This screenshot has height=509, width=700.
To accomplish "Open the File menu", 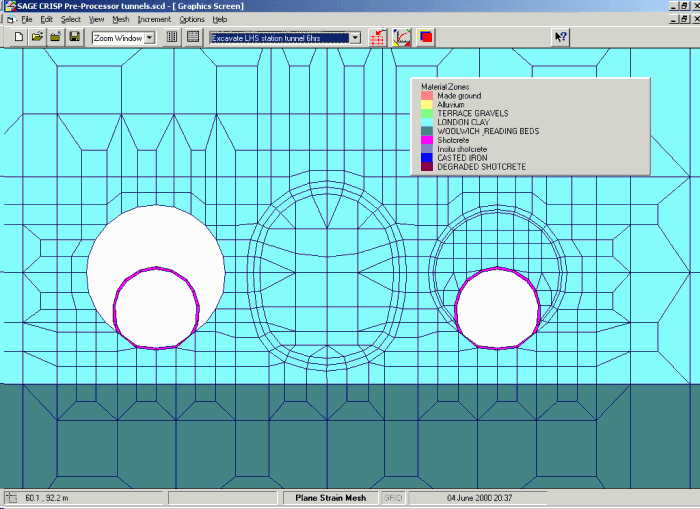I will [x=27, y=20].
